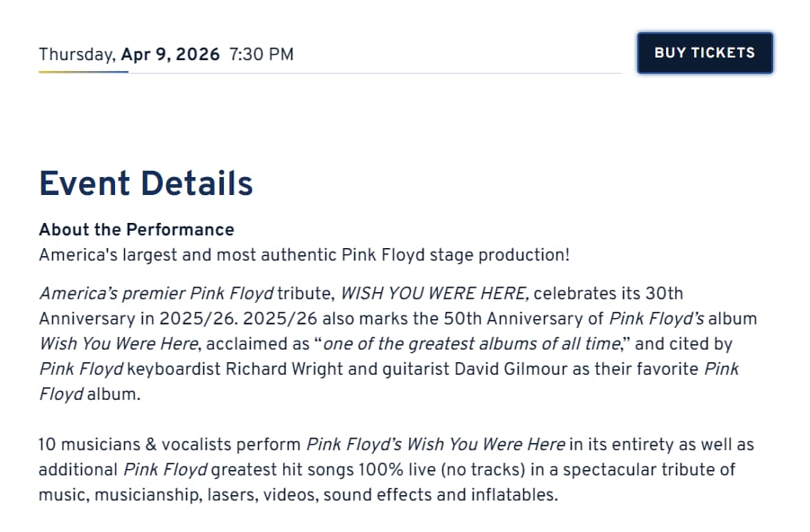The width and height of the screenshot is (810, 532).
Task: Click the largest and most authentic tagline sentence
Action: 304,254
